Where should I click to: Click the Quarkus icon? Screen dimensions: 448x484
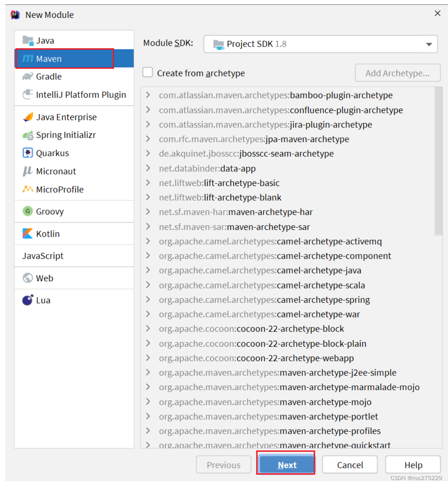(28, 153)
